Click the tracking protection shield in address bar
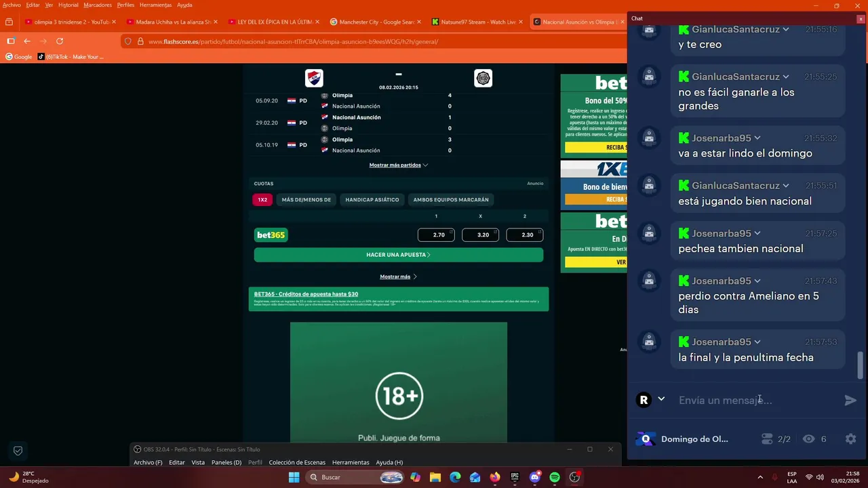The height and width of the screenshot is (488, 868). 127,41
